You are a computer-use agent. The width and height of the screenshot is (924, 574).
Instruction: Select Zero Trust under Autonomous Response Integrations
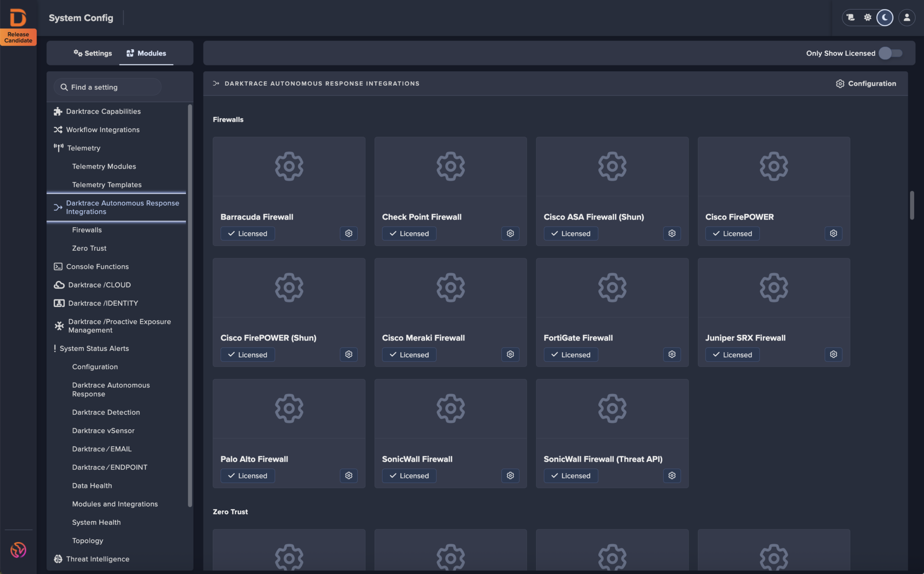(x=89, y=248)
